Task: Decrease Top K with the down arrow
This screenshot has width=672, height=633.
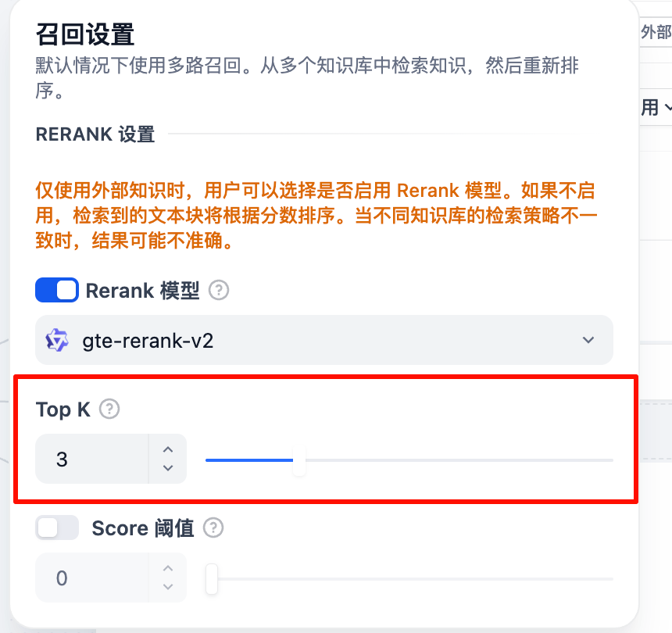Action: (167, 468)
